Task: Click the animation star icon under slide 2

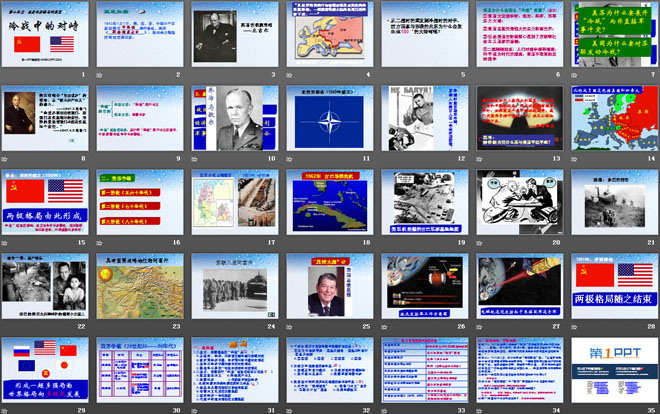Action: [x=99, y=75]
